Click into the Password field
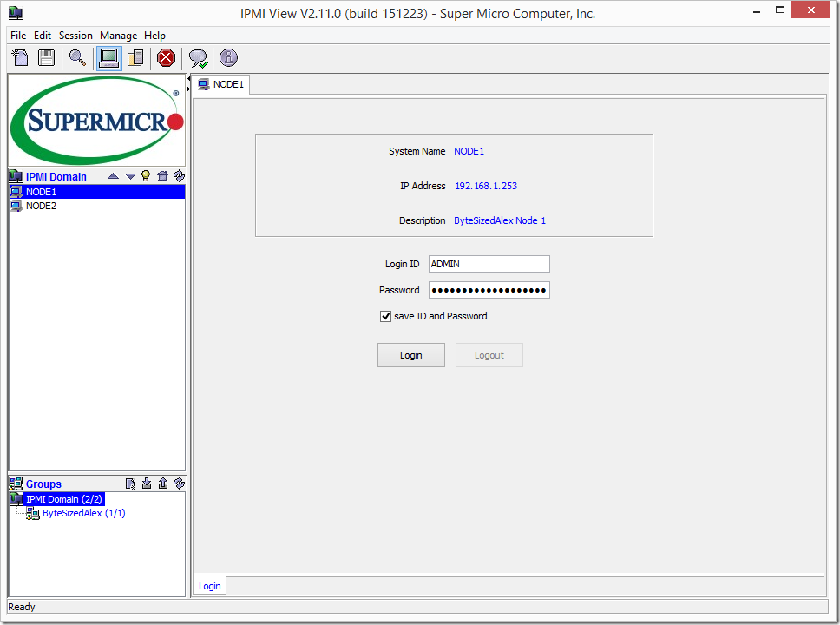Image resolution: width=840 pixels, height=625 pixels. (x=489, y=290)
